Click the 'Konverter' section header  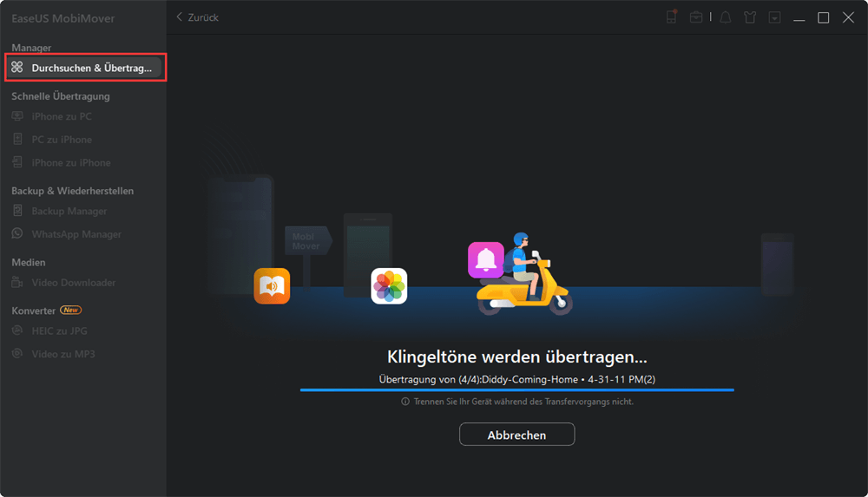pos(33,311)
